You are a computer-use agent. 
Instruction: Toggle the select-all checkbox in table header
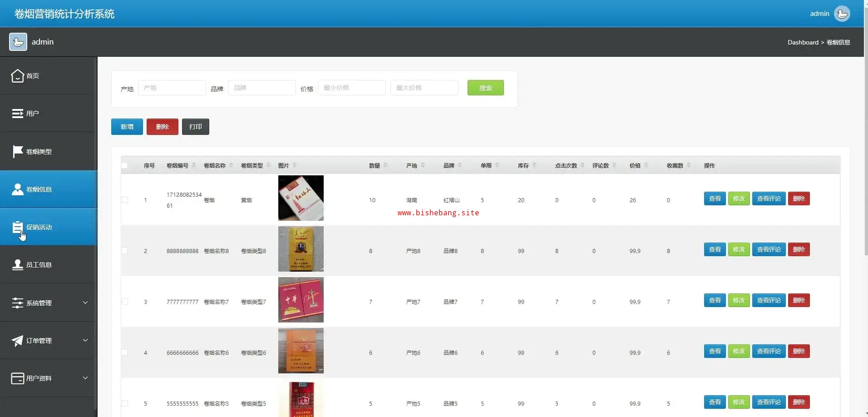(124, 165)
